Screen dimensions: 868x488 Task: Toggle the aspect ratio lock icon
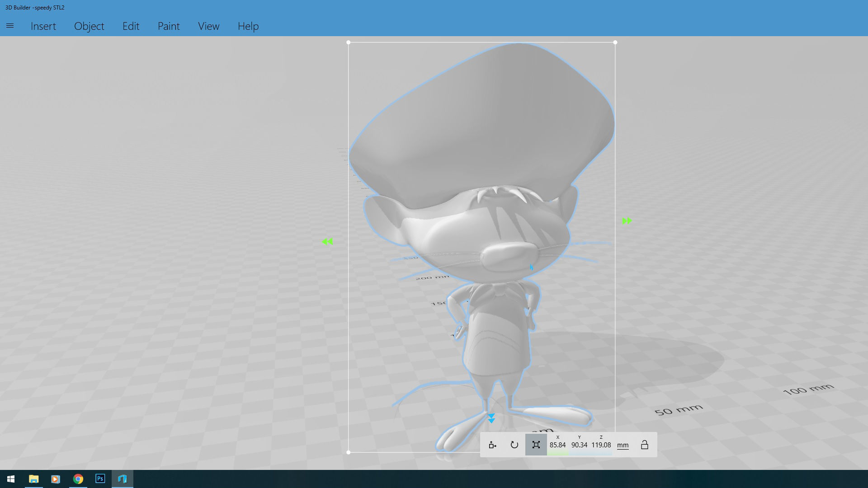coord(644,445)
